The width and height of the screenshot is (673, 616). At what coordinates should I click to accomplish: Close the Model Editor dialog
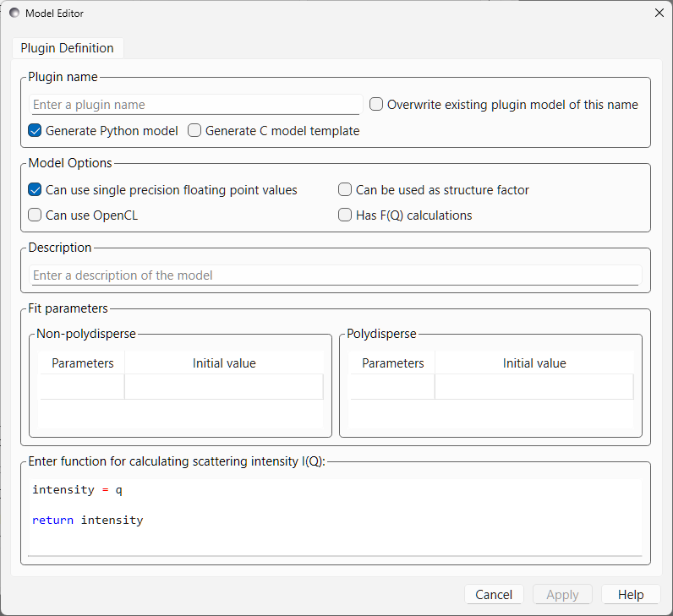[659, 13]
